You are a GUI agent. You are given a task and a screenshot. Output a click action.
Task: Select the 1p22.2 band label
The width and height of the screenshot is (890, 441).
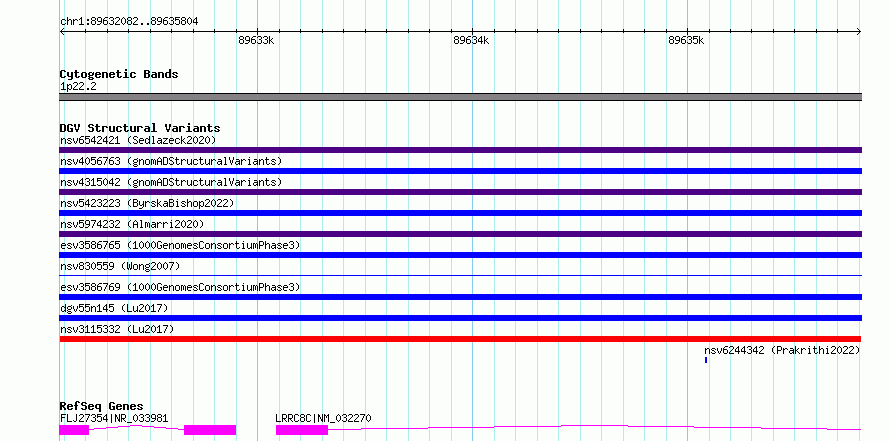click(78, 86)
